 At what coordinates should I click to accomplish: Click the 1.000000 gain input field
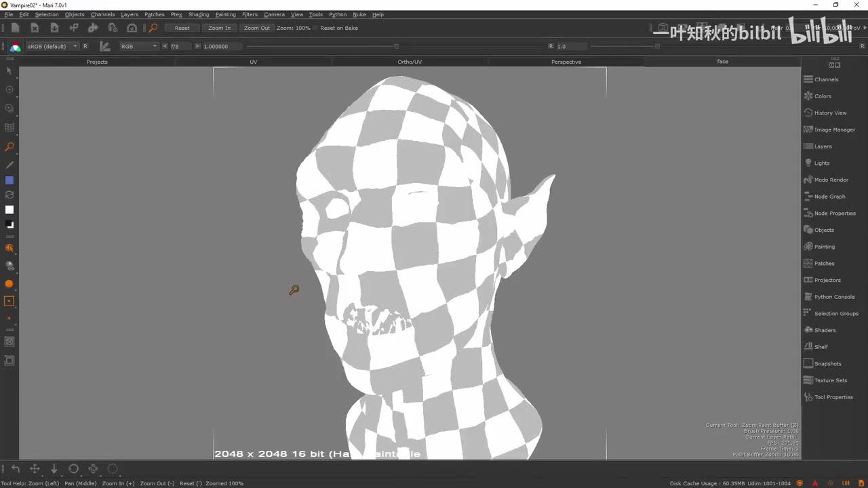pyautogui.click(x=222, y=46)
